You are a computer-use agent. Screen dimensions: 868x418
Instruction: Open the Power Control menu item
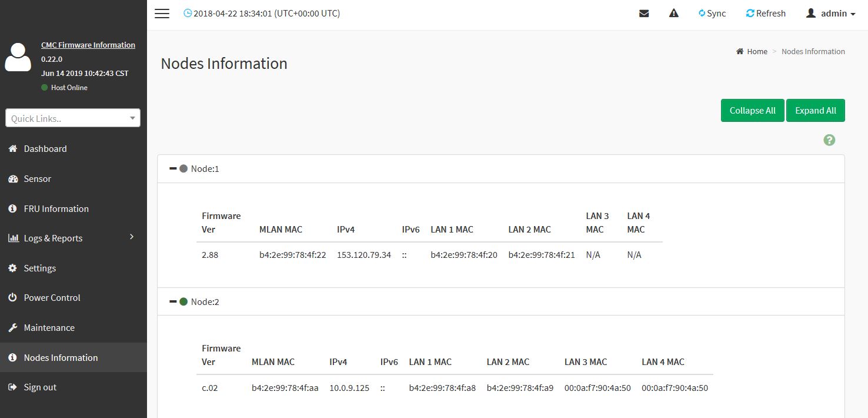pos(52,298)
